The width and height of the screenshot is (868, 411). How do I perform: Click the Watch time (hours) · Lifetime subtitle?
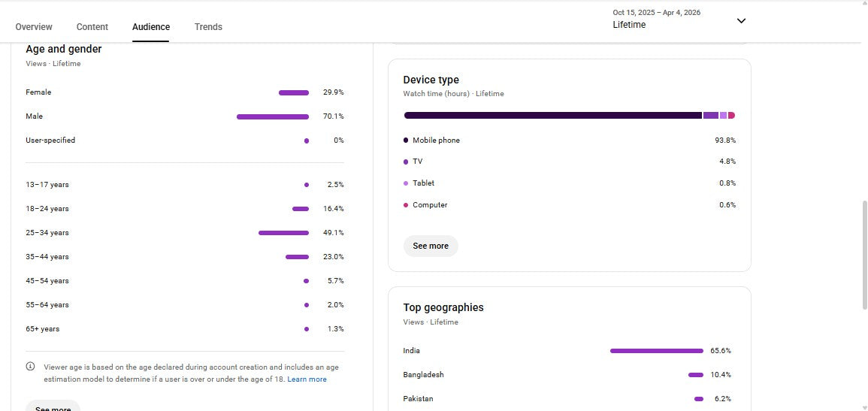[453, 93]
